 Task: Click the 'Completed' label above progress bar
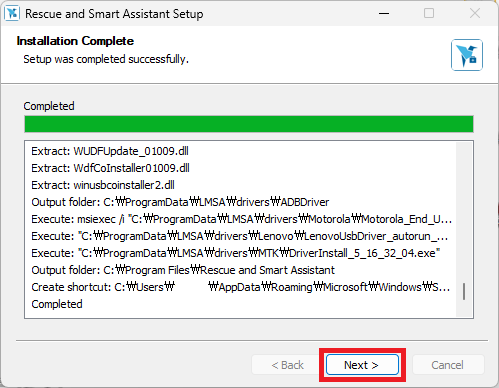[x=49, y=106]
